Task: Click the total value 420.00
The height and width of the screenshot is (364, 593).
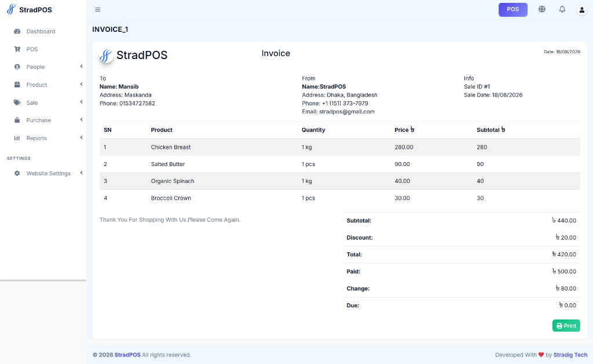Action: (564, 255)
